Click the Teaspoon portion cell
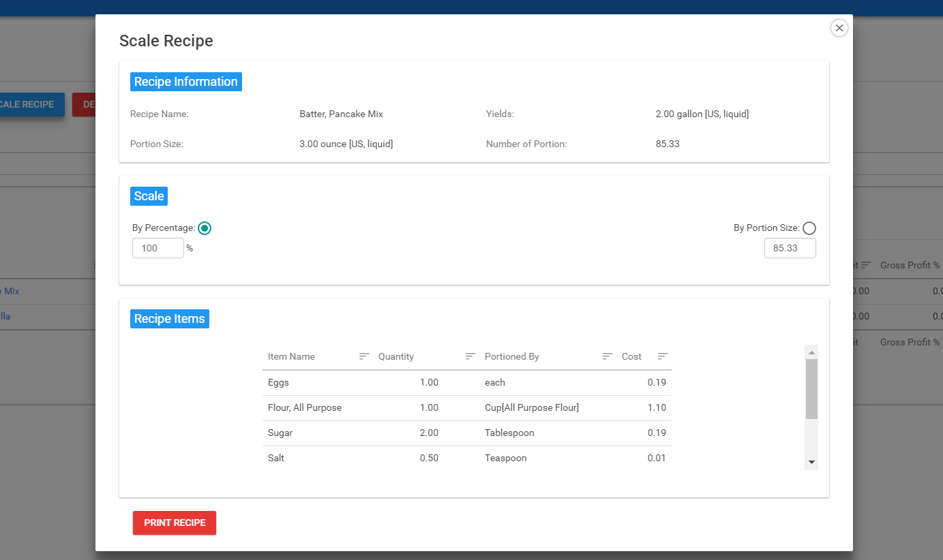This screenshot has height=560, width=943. (506, 458)
